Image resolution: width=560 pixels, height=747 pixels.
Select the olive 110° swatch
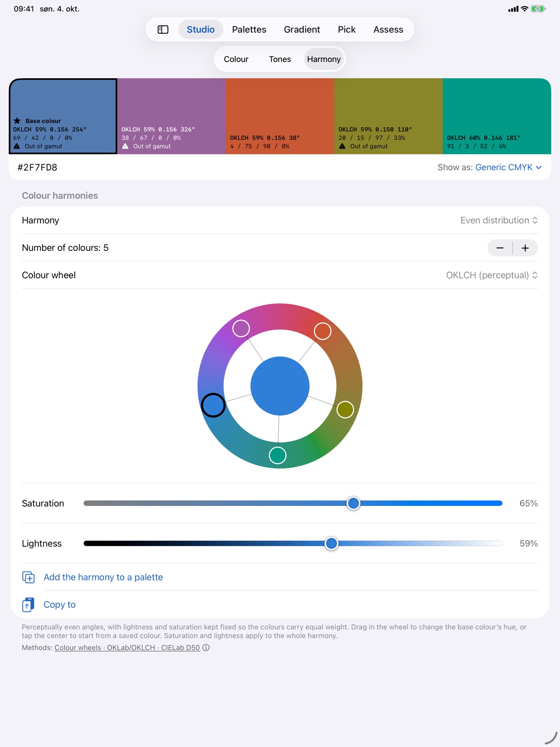(389, 116)
